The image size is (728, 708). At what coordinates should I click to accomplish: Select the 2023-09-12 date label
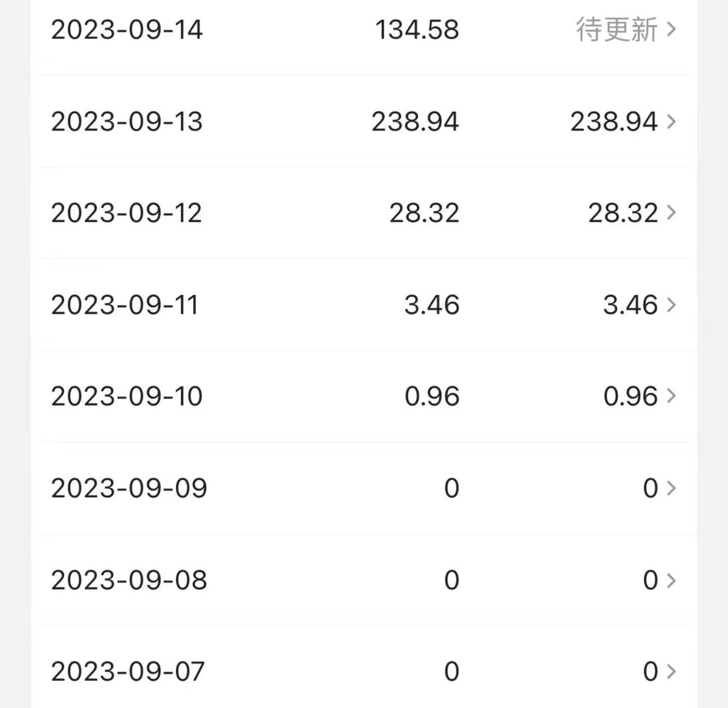[127, 213]
